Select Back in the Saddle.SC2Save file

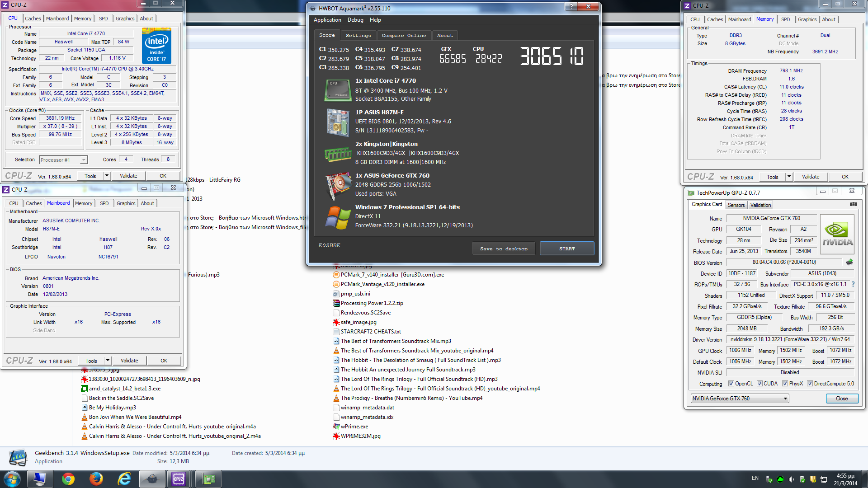click(x=121, y=398)
